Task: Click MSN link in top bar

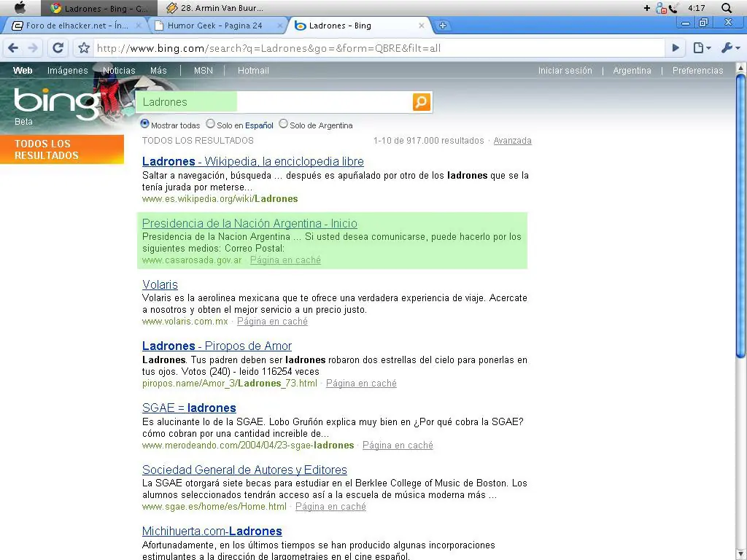Action: [x=204, y=71]
